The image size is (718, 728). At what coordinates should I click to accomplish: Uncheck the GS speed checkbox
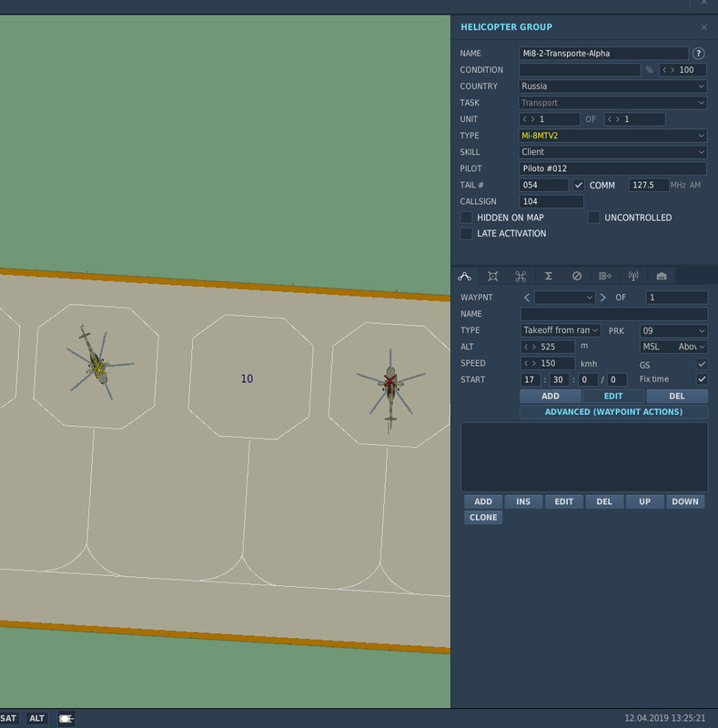pyautogui.click(x=702, y=364)
